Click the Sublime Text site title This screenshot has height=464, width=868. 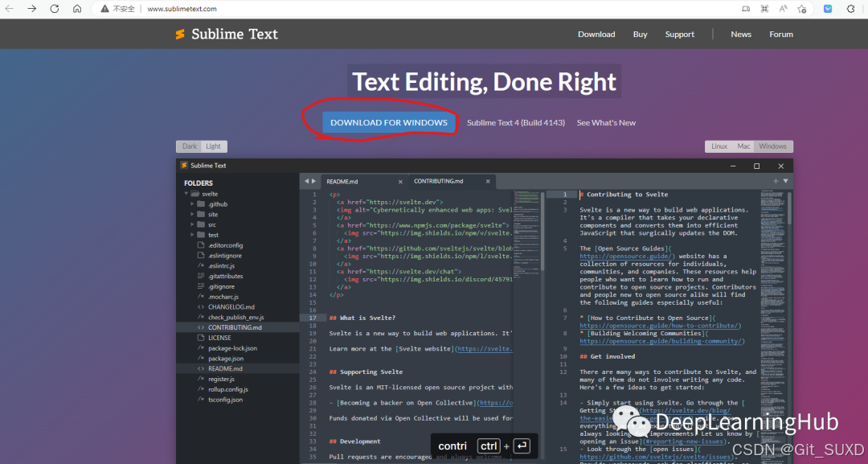point(235,35)
